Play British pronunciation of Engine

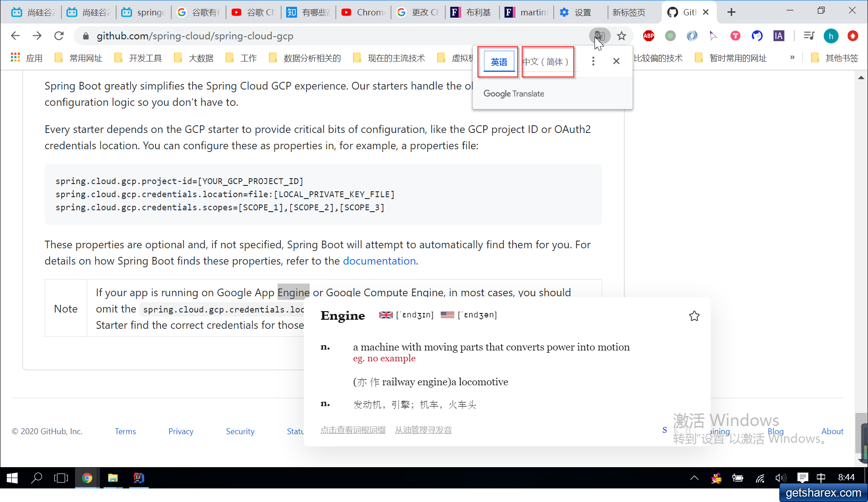click(386, 315)
